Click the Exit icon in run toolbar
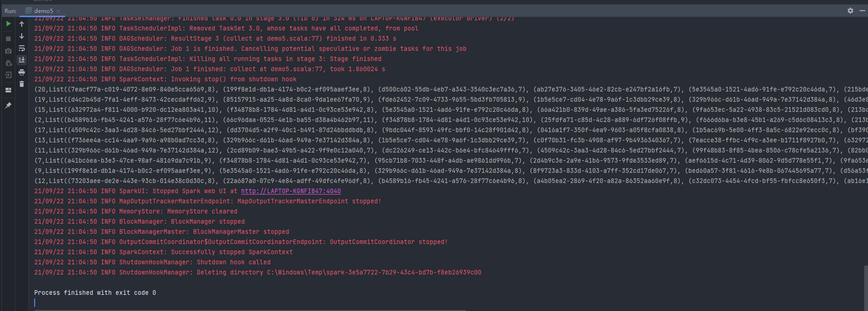 8,75
